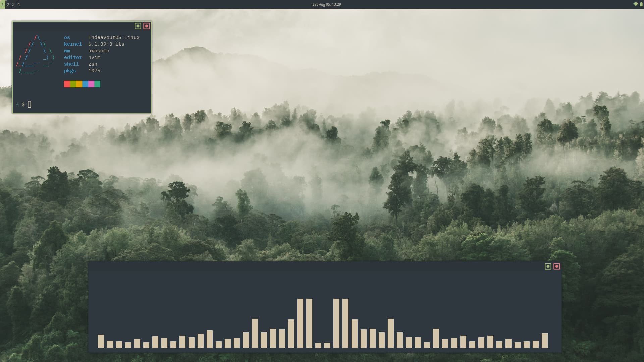
Task: Click the pink color block in the terminal
Action: point(91,84)
